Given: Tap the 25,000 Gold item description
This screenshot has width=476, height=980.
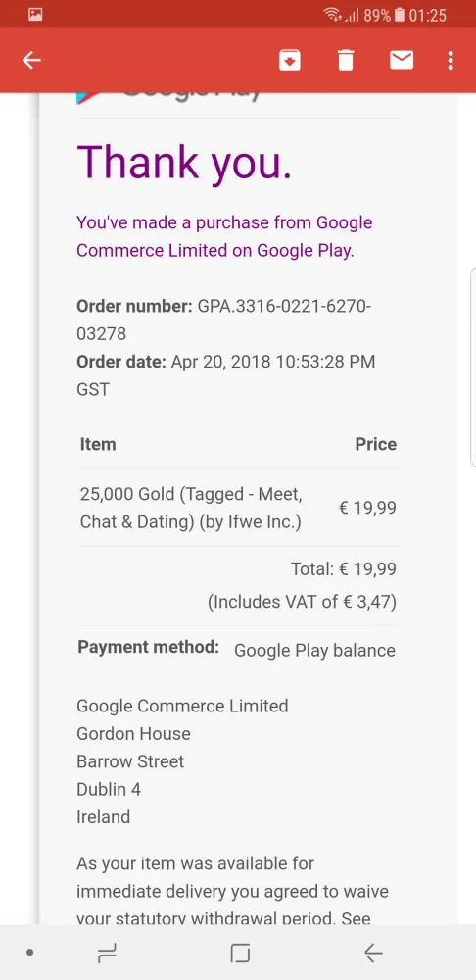Looking at the screenshot, I should coord(191,508).
